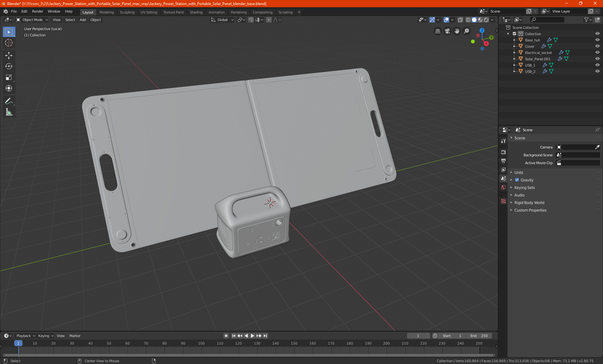Open the World properties tab
Screen dimensions: 603x364
click(503, 187)
